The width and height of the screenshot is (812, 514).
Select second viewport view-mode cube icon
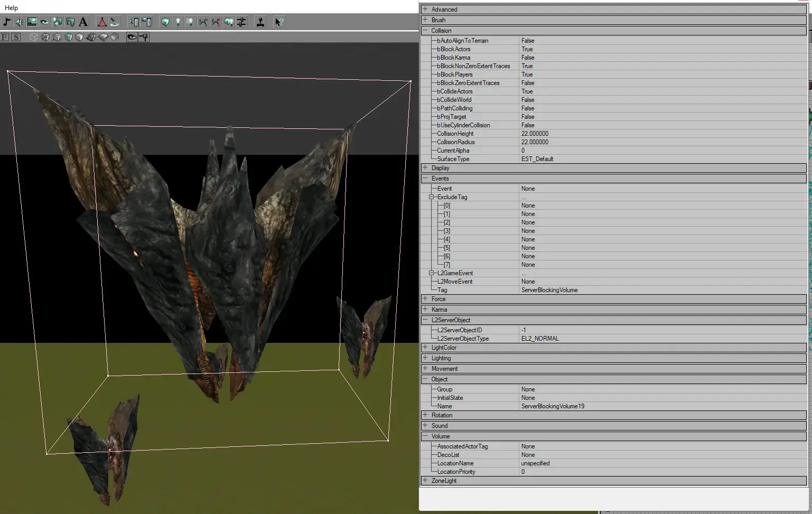pyautogui.click(x=45, y=37)
